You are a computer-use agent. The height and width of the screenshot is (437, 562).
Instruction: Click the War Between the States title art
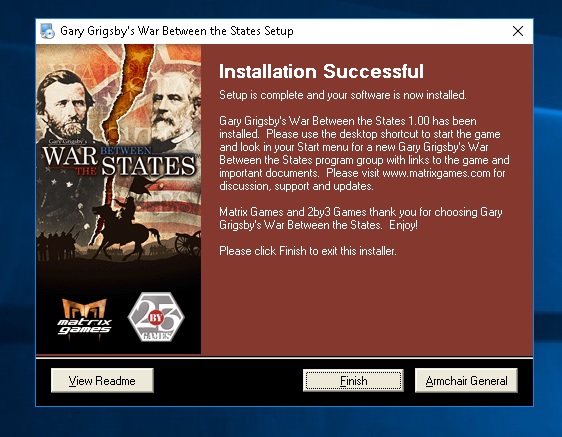click(x=119, y=161)
